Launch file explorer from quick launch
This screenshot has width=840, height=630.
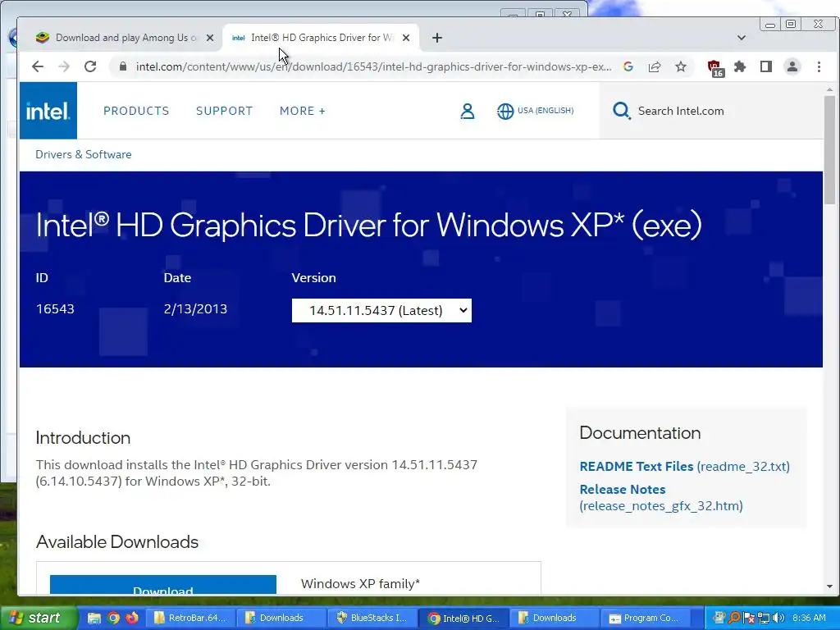[x=94, y=618]
